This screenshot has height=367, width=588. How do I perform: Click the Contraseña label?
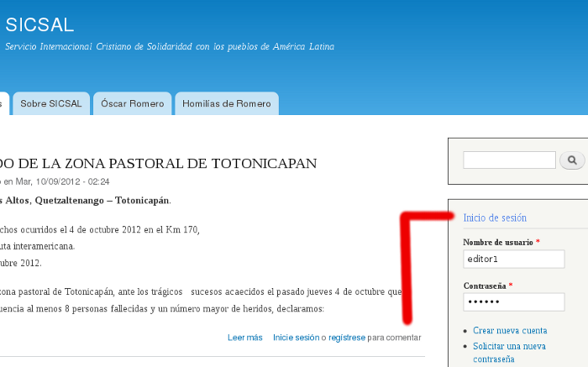tap(485, 286)
